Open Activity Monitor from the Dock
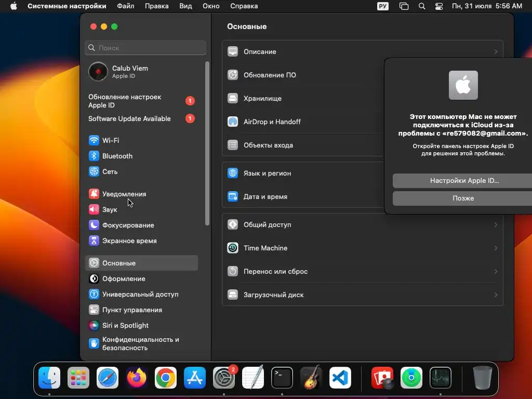The height and width of the screenshot is (399, 532). coord(441,378)
